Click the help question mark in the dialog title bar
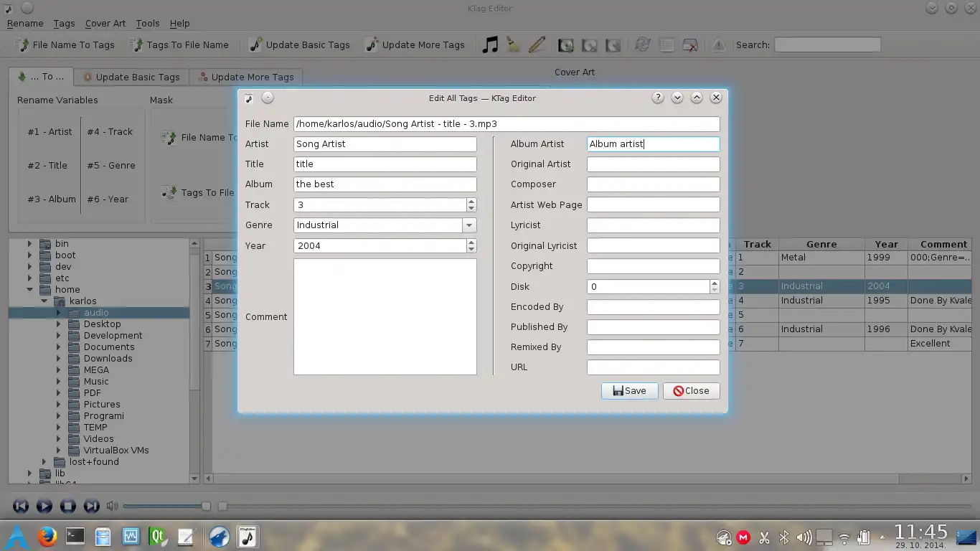 pos(658,98)
